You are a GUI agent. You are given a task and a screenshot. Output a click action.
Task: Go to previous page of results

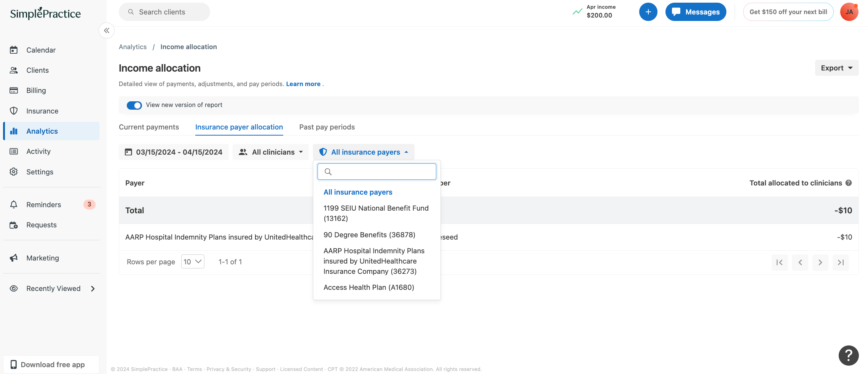(x=800, y=262)
